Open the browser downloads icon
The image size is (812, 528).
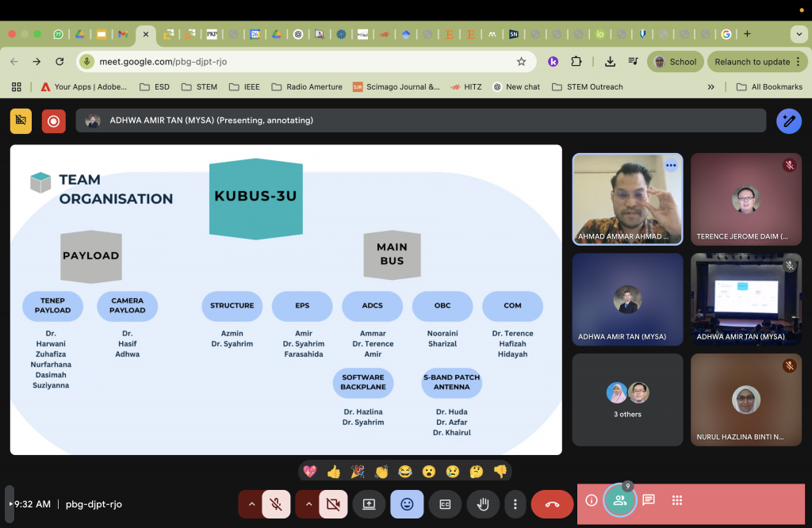[610, 62]
